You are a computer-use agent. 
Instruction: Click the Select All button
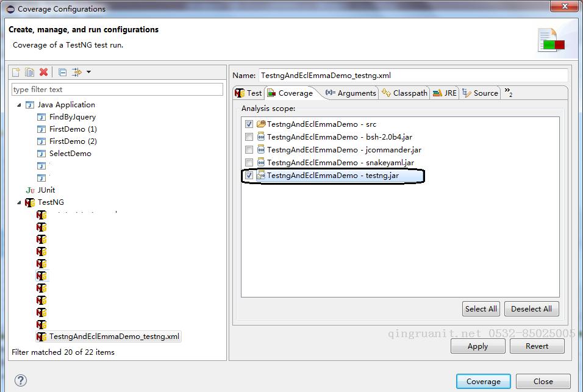481,308
